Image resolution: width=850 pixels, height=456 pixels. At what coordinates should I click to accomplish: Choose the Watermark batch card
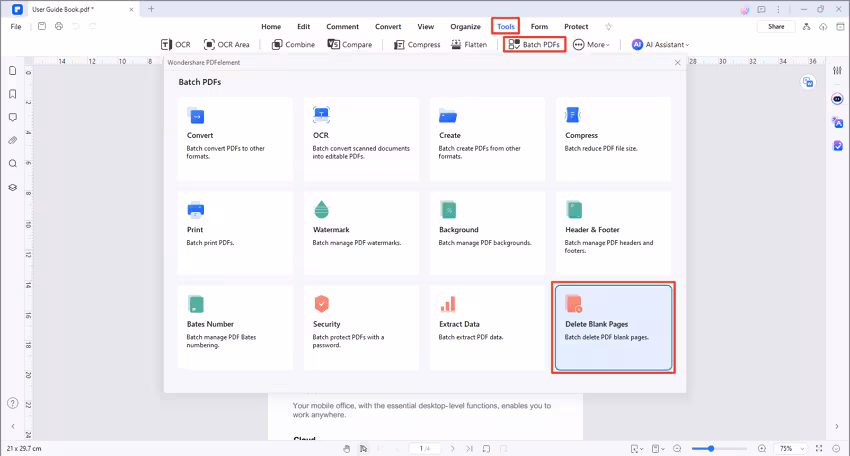[x=361, y=233]
